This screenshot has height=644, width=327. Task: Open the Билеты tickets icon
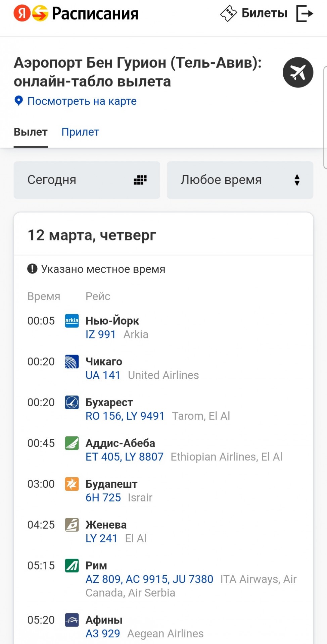point(229,13)
